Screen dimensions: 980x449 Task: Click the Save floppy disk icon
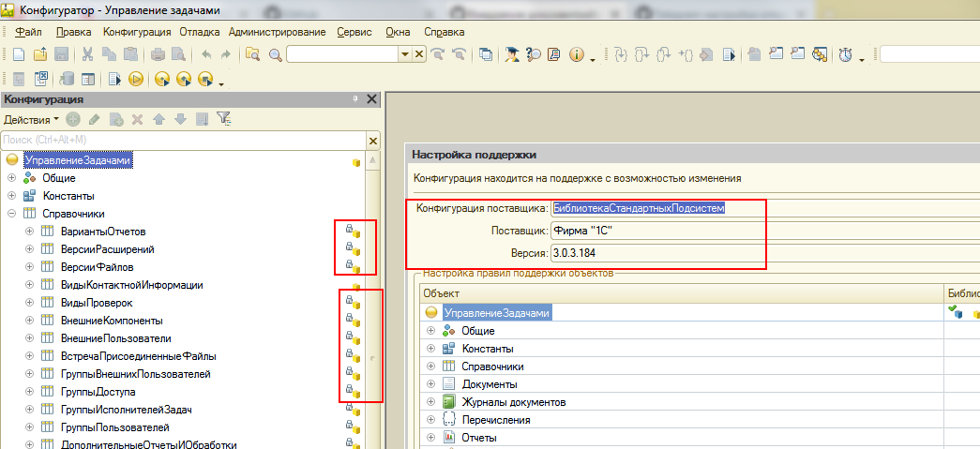click(x=61, y=55)
